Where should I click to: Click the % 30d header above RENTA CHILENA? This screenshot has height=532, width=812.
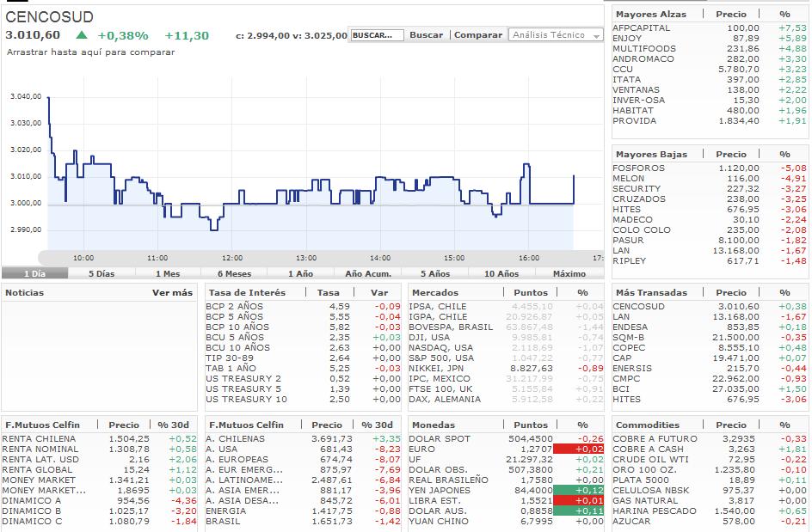pos(173,425)
